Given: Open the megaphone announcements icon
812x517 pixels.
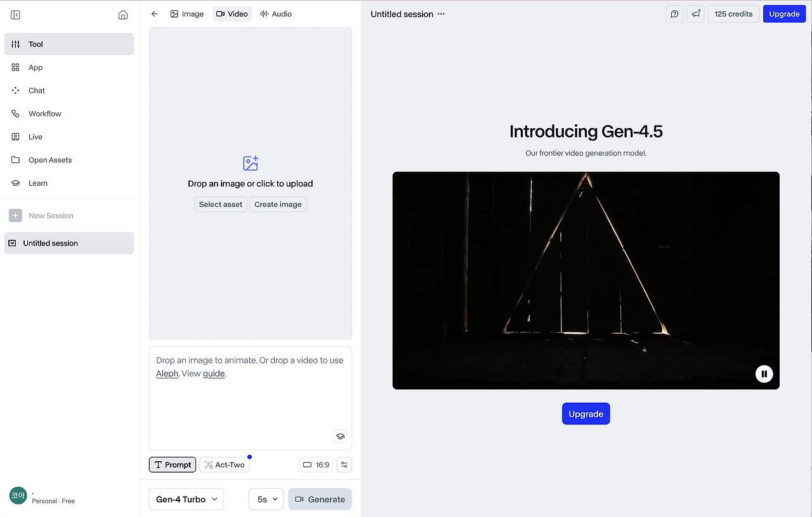Looking at the screenshot, I should (x=697, y=14).
